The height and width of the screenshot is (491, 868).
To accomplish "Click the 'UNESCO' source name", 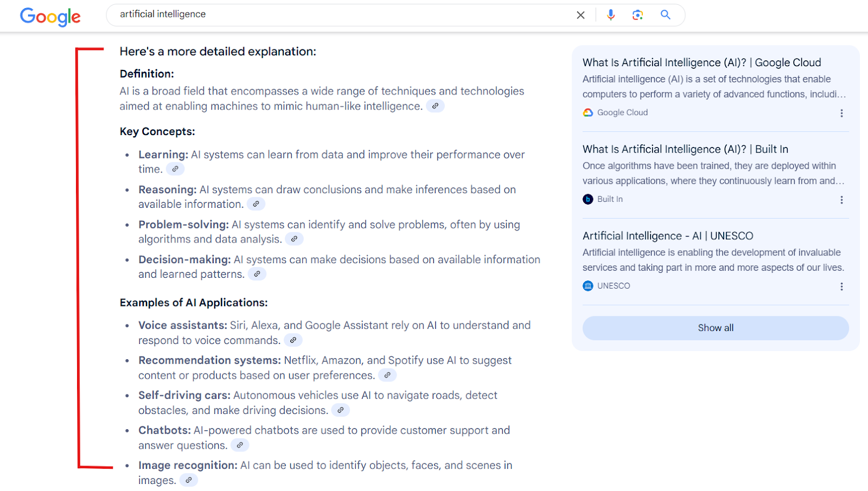I will (x=614, y=286).
